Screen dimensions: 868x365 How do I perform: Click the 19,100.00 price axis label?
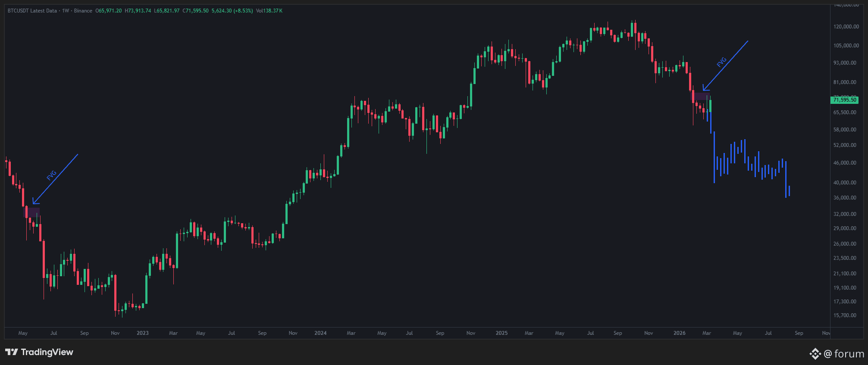tap(845, 288)
